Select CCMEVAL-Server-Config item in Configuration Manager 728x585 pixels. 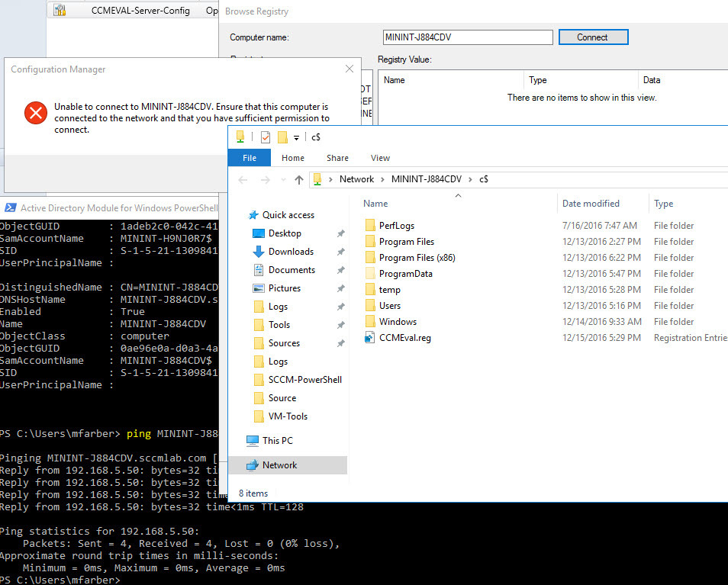(x=140, y=10)
